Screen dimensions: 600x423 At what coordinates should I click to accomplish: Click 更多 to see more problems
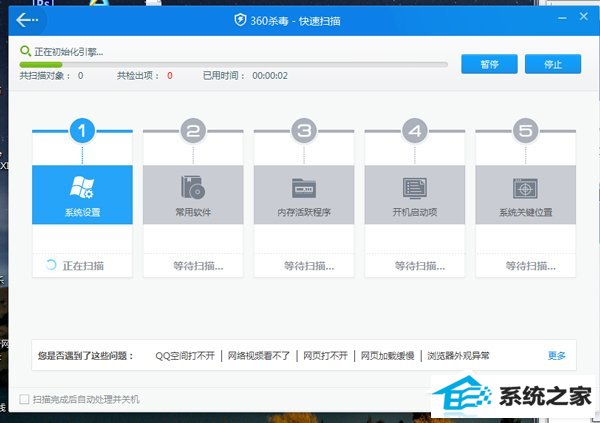click(x=556, y=356)
